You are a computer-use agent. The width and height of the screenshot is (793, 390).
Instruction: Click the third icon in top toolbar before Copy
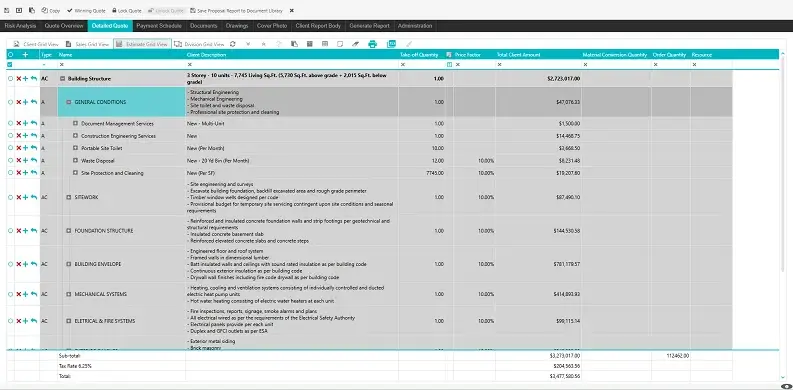[31, 10]
